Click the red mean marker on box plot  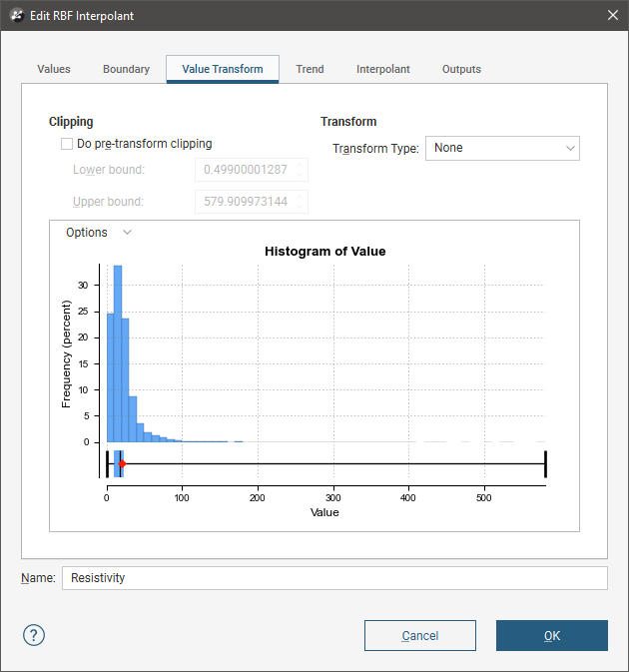pos(122,464)
